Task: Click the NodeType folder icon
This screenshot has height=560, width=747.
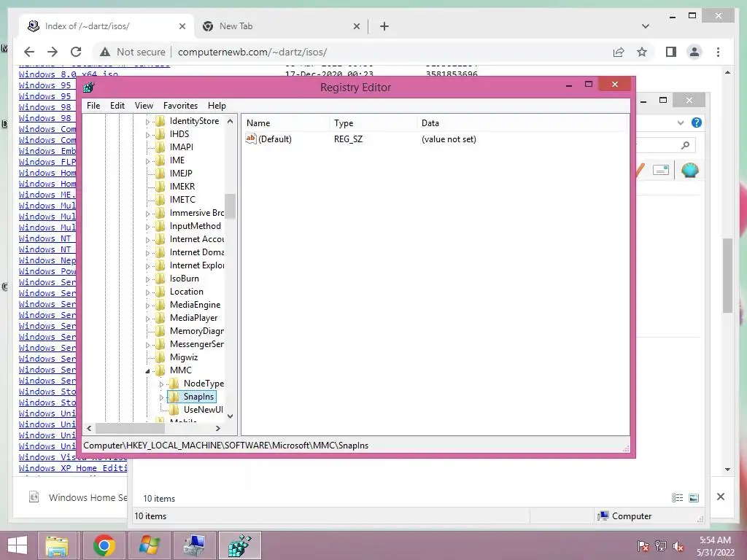Action: 174,384
